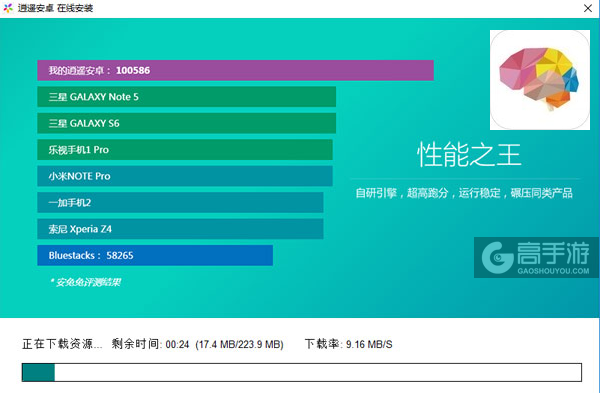Select the 我的逍遥安卓 100586 score bar
Viewport: 600px width, 393px height.
(x=235, y=70)
